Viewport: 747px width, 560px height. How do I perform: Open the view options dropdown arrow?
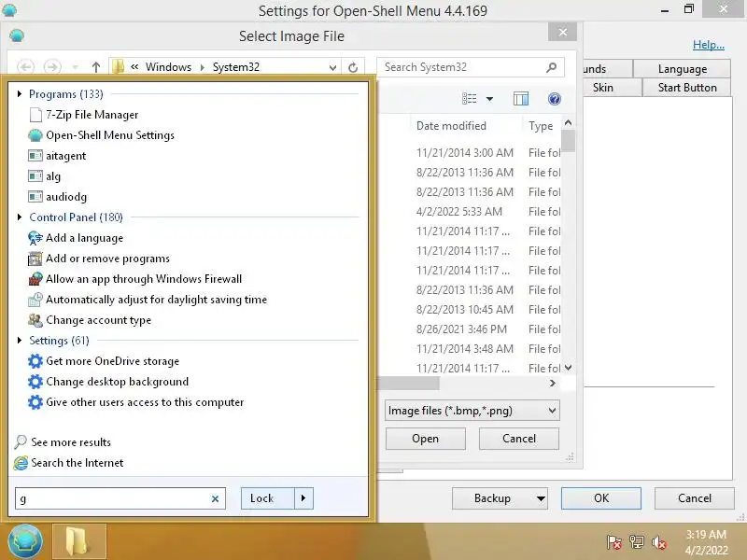489,99
